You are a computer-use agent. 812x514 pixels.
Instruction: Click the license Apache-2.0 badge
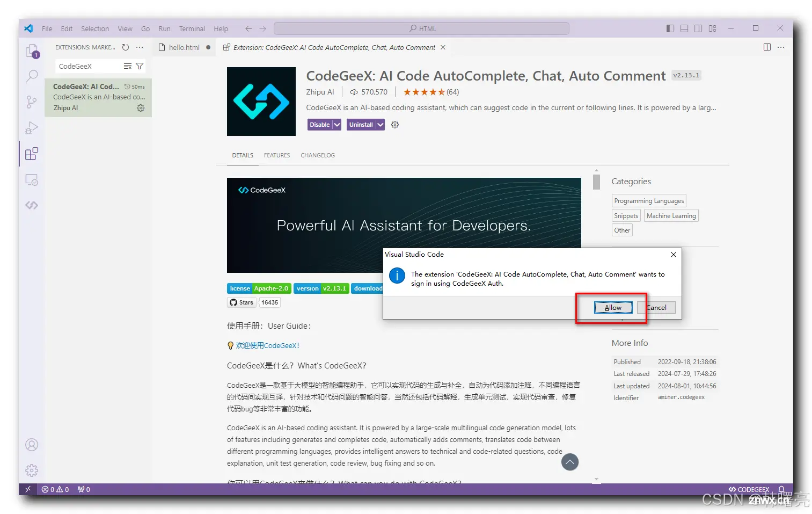(259, 288)
